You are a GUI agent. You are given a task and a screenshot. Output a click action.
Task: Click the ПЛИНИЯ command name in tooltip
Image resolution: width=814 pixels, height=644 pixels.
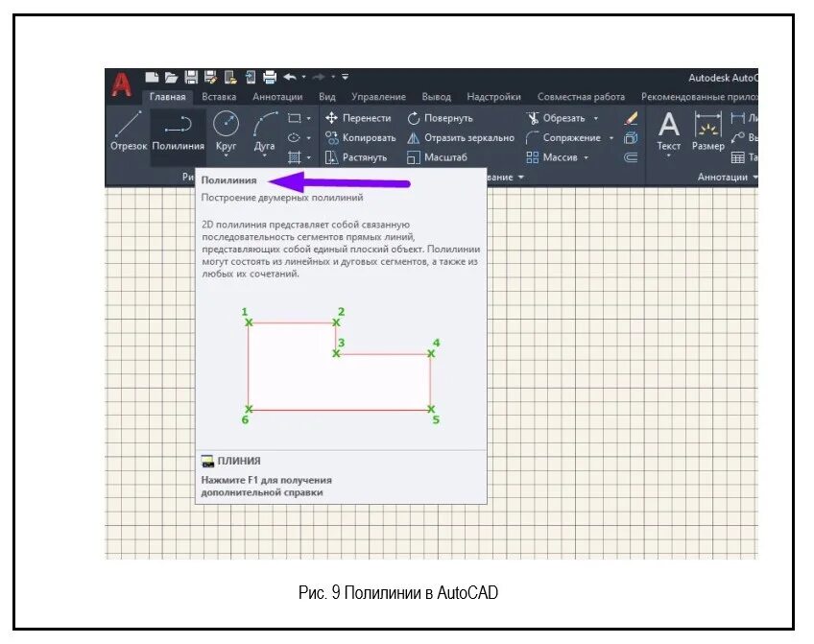pyautogui.click(x=239, y=461)
